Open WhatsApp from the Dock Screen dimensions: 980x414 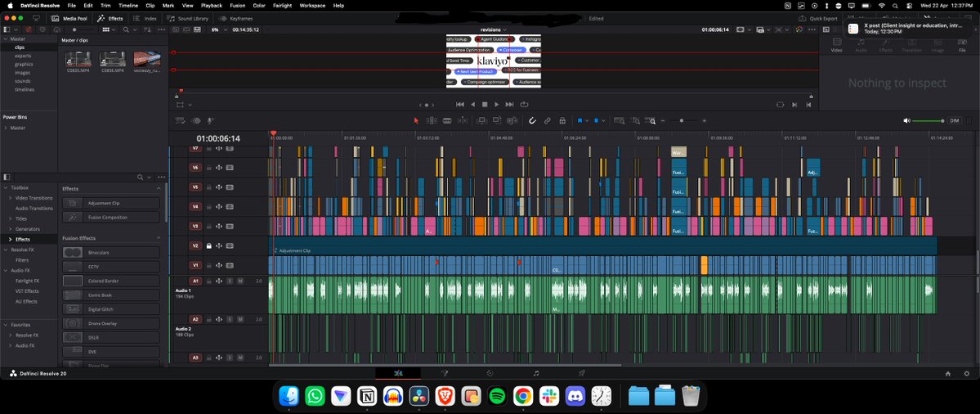[315, 396]
